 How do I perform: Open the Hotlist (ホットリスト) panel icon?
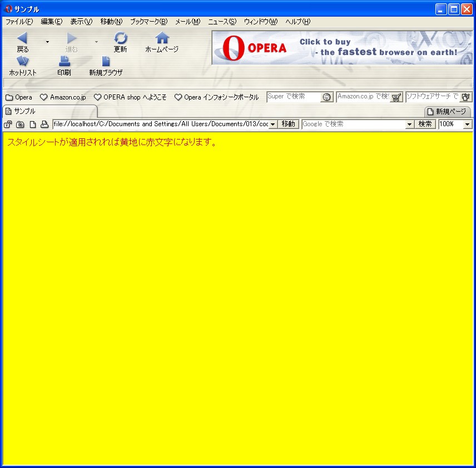23,62
